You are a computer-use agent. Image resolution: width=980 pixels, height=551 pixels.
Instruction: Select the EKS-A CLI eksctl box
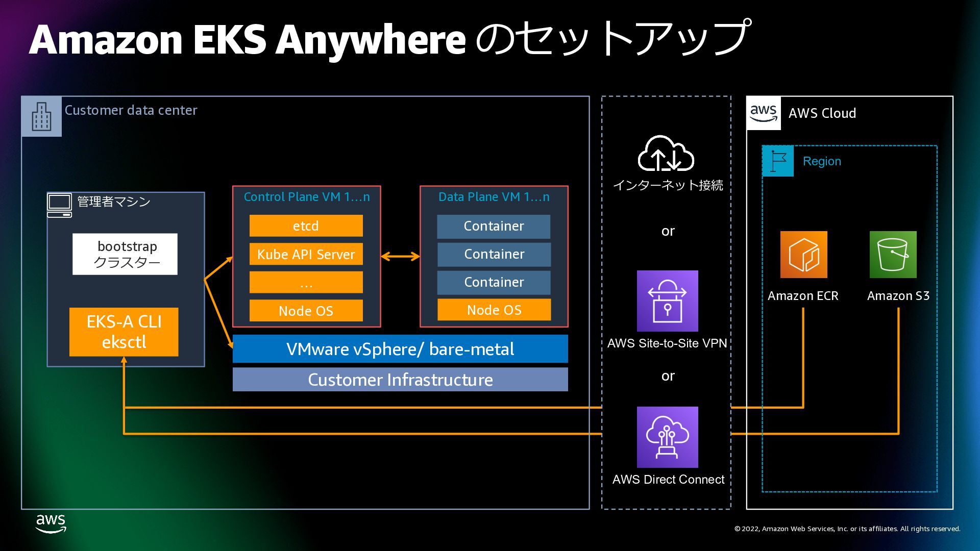pyautogui.click(x=124, y=332)
